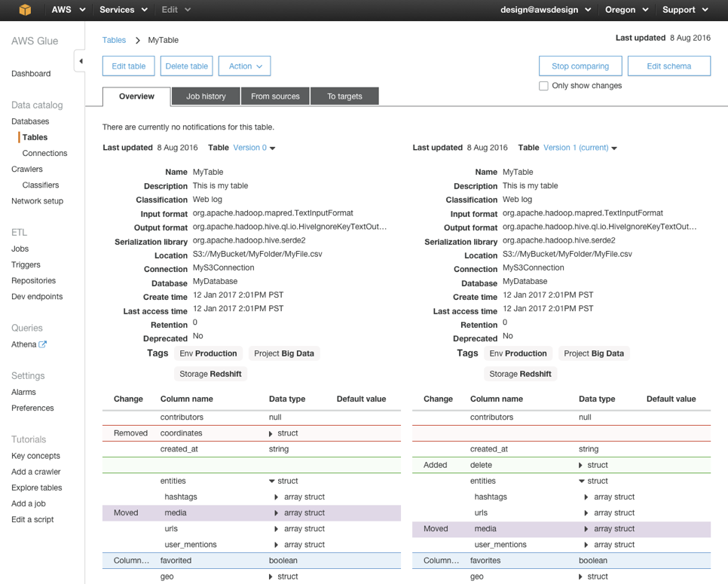Collapse the sidebar with the arrow handle
Screen dimensions: 728x584
click(x=81, y=61)
